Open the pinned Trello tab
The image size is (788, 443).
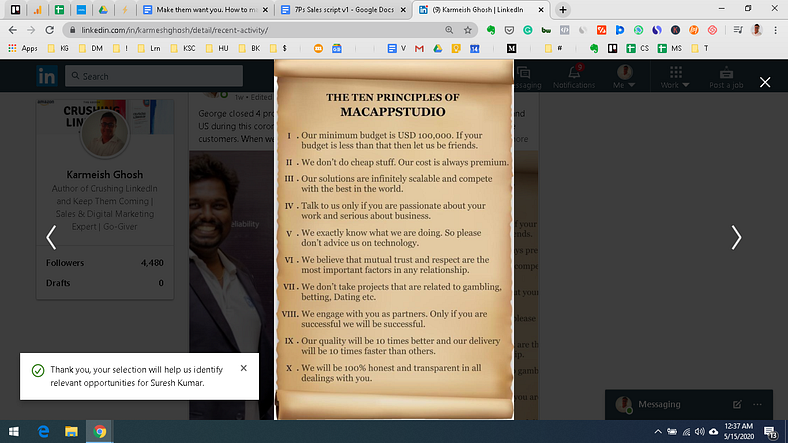pos(16,10)
